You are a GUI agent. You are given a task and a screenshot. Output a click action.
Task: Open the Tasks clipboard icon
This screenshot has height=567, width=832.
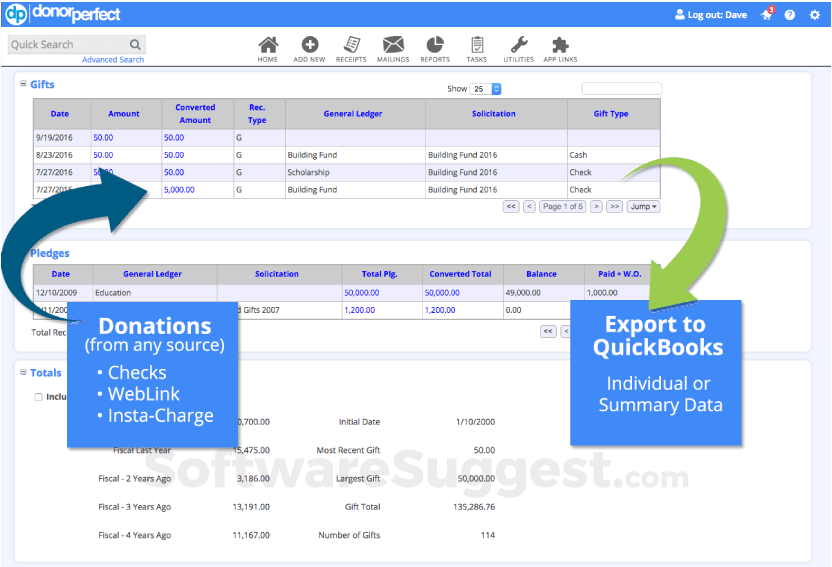click(x=476, y=45)
